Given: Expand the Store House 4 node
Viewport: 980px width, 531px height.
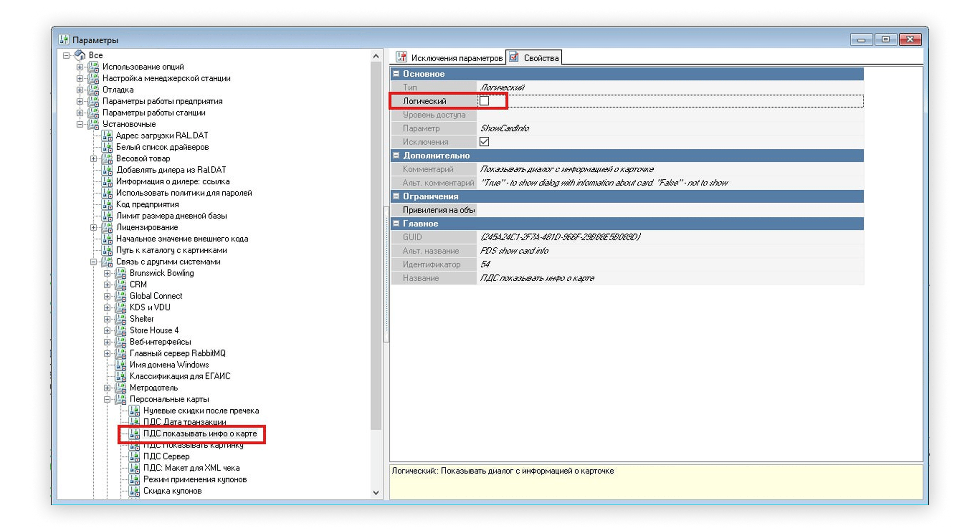Looking at the screenshot, I should (x=107, y=330).
